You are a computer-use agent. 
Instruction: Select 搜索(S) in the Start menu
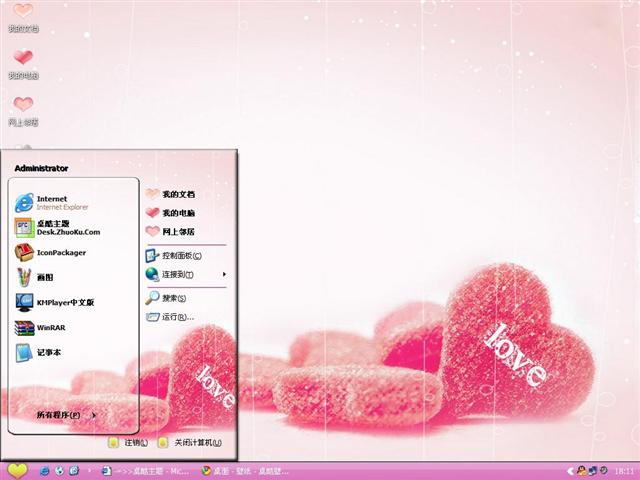pyautogui.click(x=173, y=298)
